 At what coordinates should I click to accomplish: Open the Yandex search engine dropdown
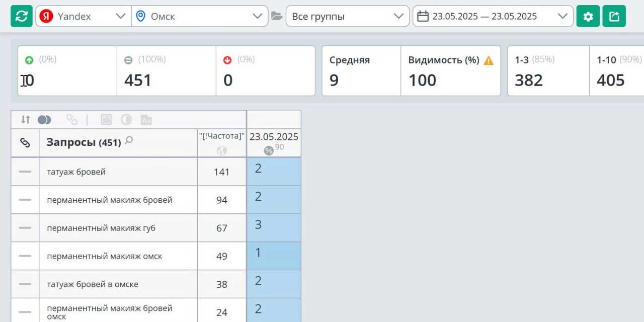tap(83, 16)
